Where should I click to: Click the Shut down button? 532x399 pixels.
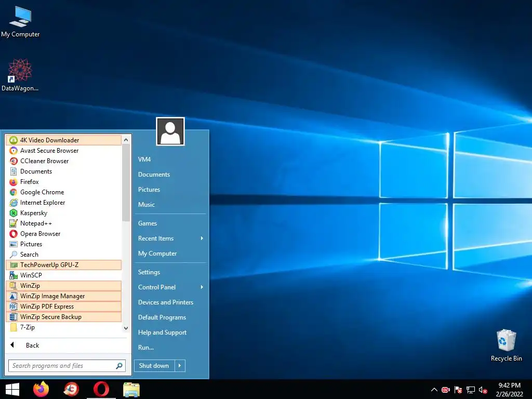click(154, 366)
